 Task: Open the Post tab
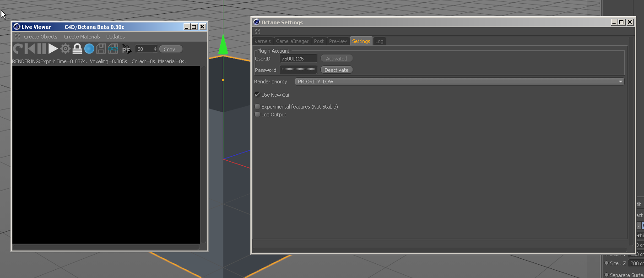pyautogui.click(x=319, y=41)
